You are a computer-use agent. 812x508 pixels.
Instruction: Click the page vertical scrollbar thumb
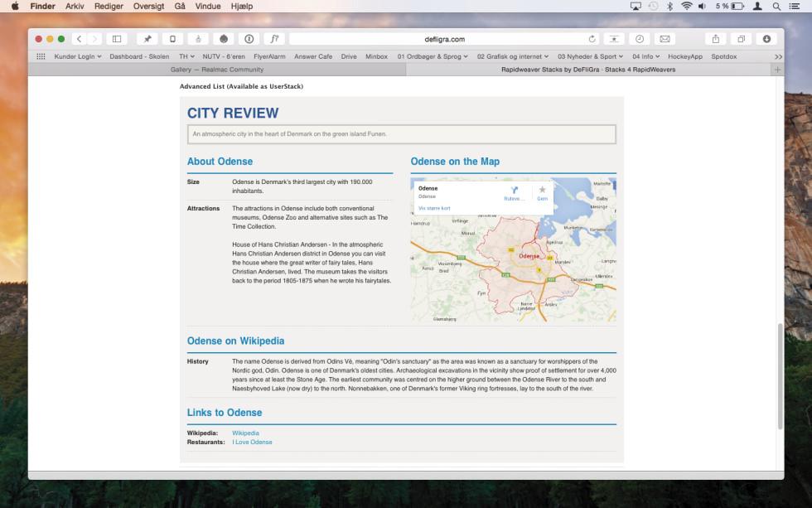780,376
